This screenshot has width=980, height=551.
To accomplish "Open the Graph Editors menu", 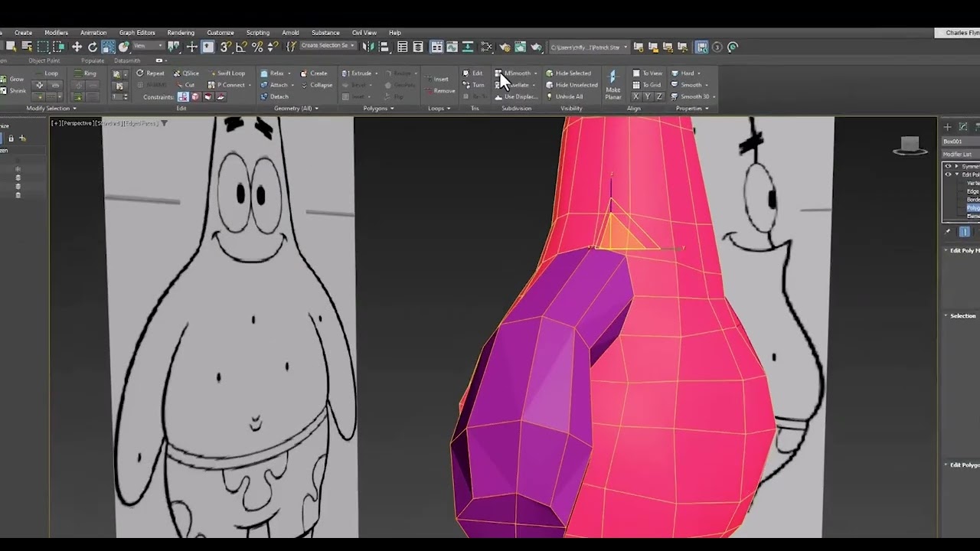I will point(137,33).
